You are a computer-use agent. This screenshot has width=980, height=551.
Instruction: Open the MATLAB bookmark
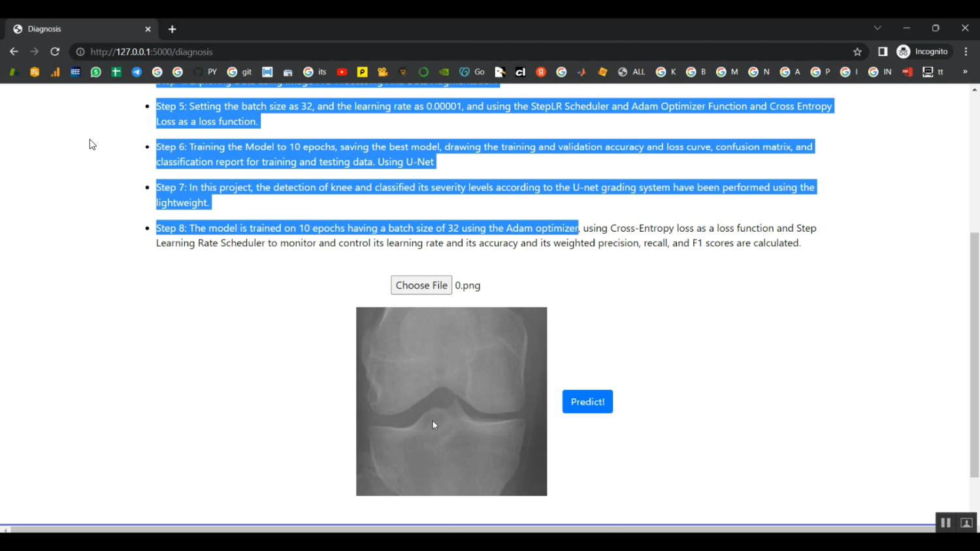[581, 72]
